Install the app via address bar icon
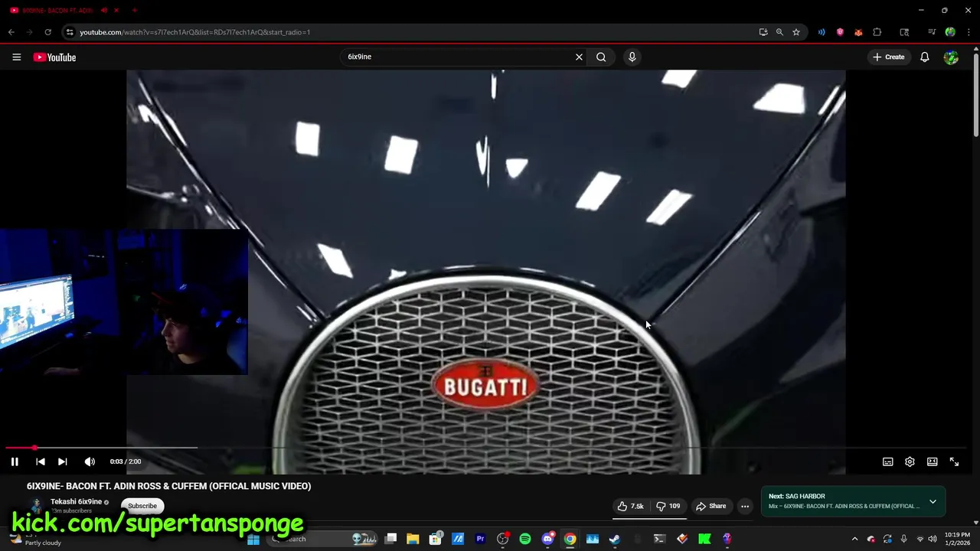 [763, 32]
